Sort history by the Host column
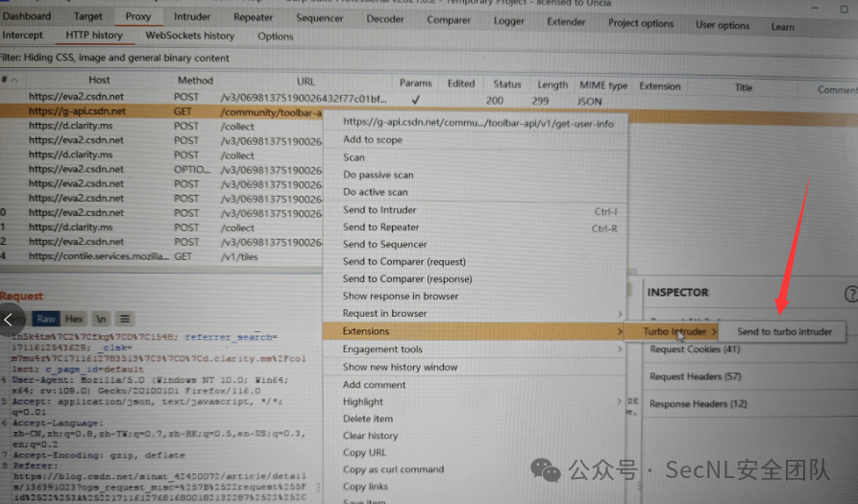 coord(99,80)
